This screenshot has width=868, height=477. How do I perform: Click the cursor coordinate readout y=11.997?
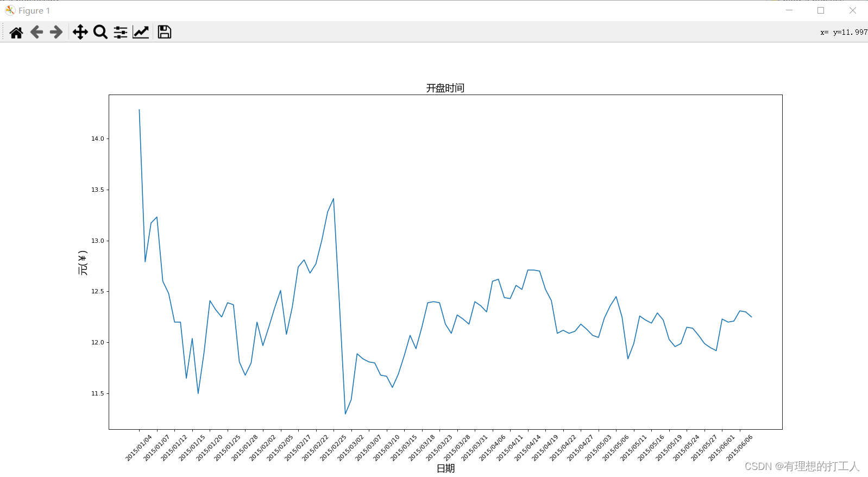[850, 32]
